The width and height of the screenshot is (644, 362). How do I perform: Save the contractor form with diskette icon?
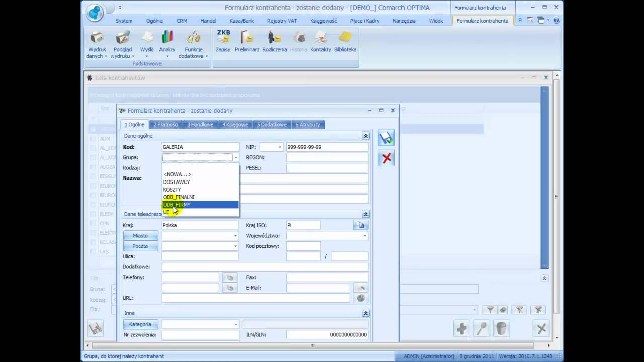[386, 138]
